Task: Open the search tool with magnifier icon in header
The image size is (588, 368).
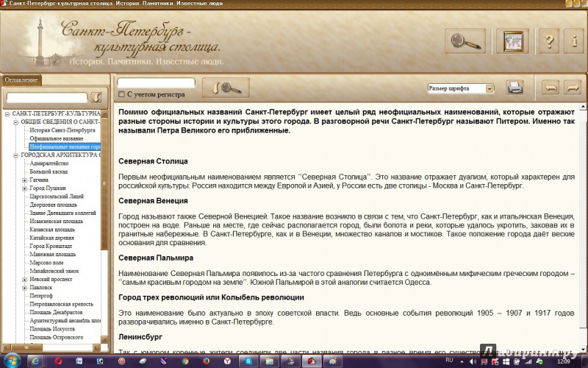Action: coord(465,40)
